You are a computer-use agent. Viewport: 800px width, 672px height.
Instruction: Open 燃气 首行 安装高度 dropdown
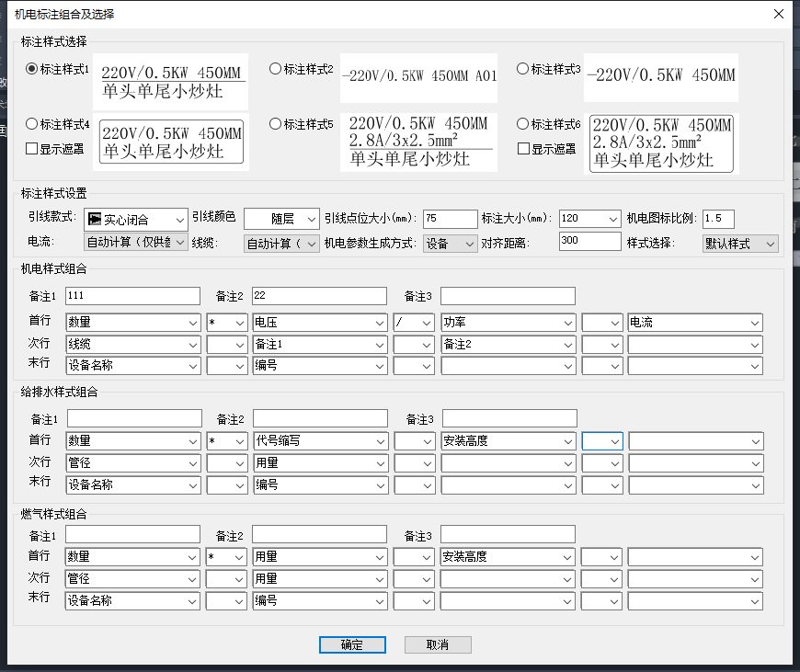[x=508, y=557]
